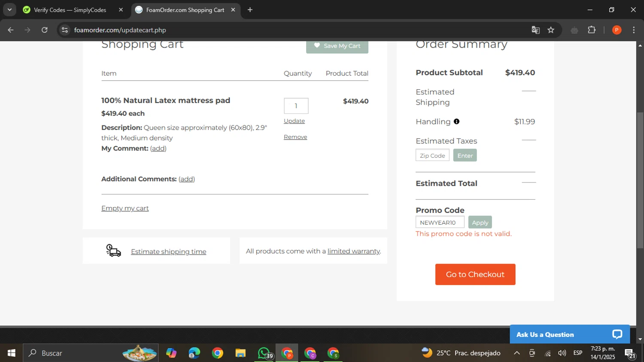The width and height of the screenshot is (644, 362).
Task: Close the Verify Codes tab
Action: (121, 9)
